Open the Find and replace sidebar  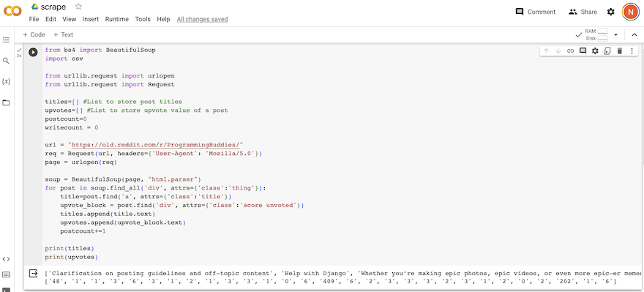[6, 61]
